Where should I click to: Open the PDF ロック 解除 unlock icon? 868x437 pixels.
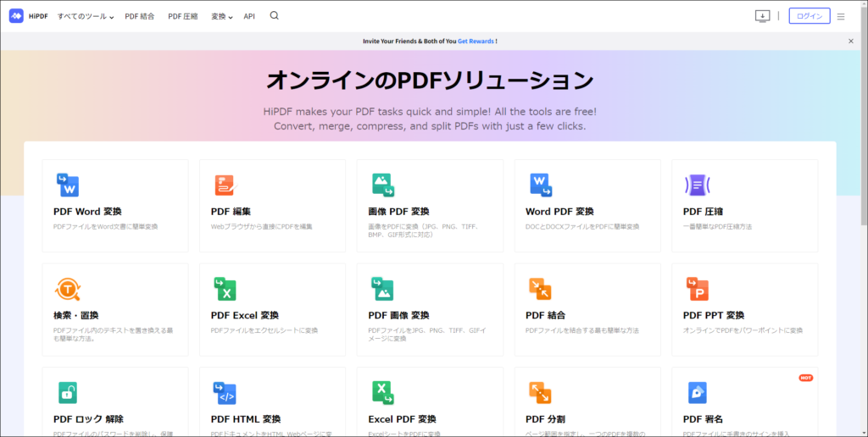point(68,393)
